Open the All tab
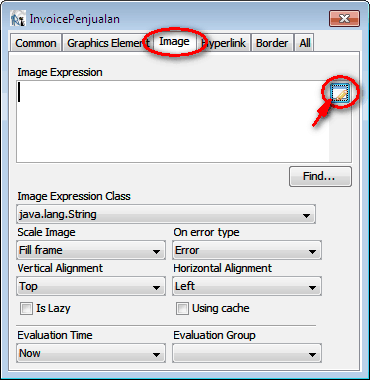 [305, 43]
